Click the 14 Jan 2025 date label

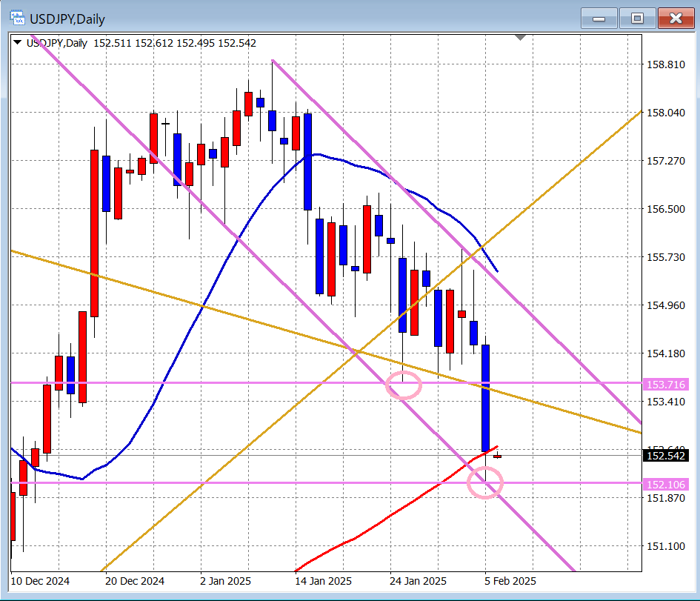tap(323, 581)
